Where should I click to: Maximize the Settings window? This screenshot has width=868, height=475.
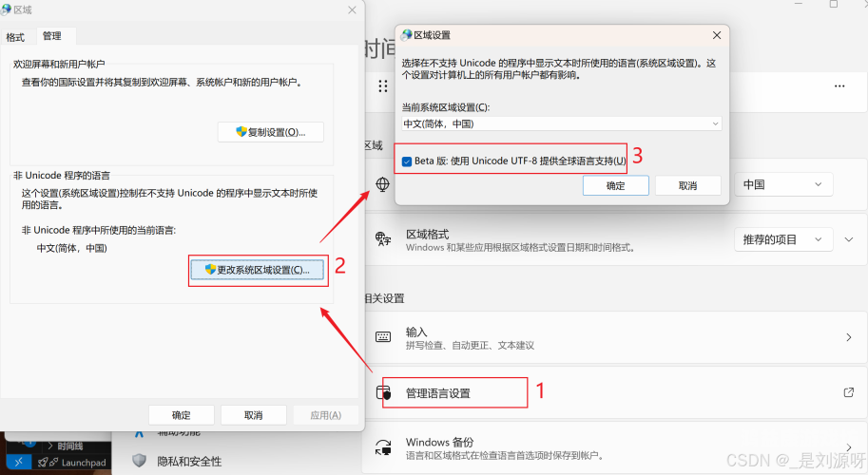(x=834, y=4)
